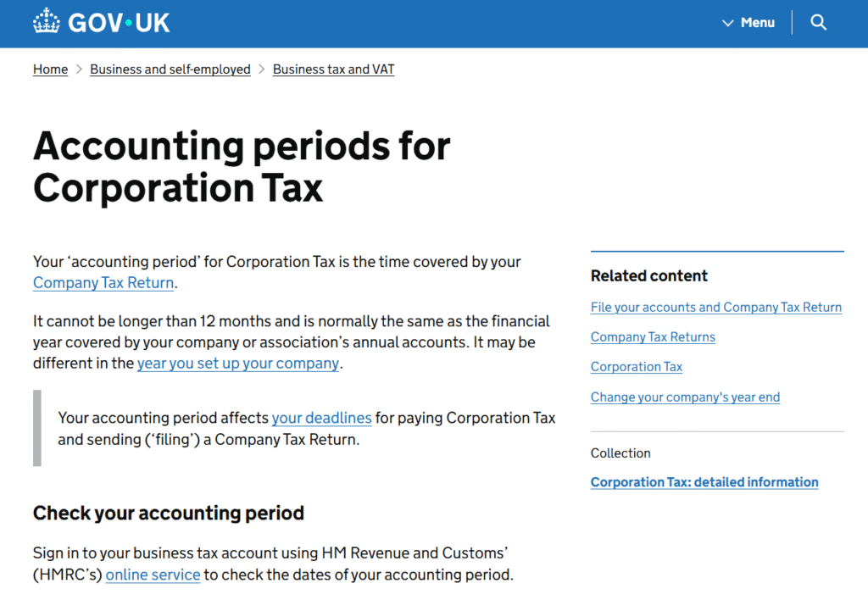Expand the Menu chevron in header
Viewport: 868px width, 611px height.
point(727,23)
